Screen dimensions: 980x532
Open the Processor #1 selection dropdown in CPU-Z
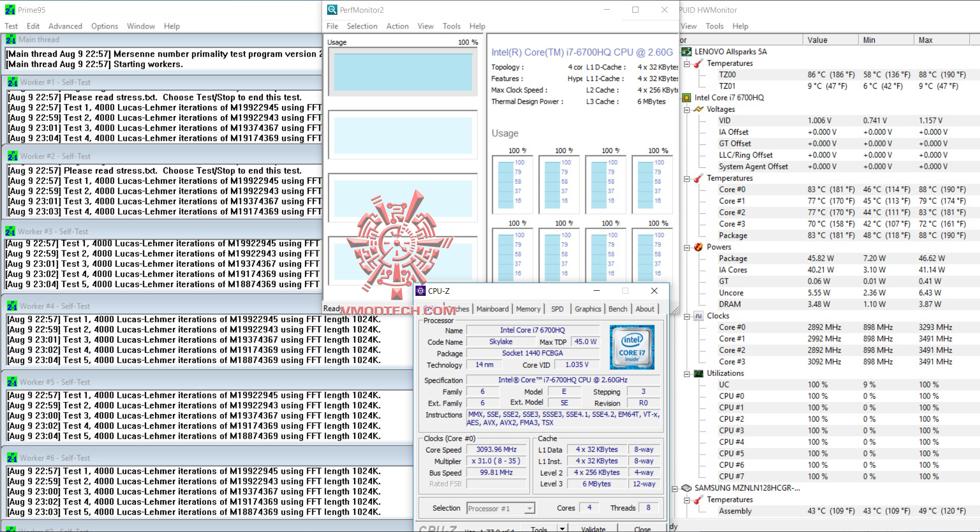529,509
